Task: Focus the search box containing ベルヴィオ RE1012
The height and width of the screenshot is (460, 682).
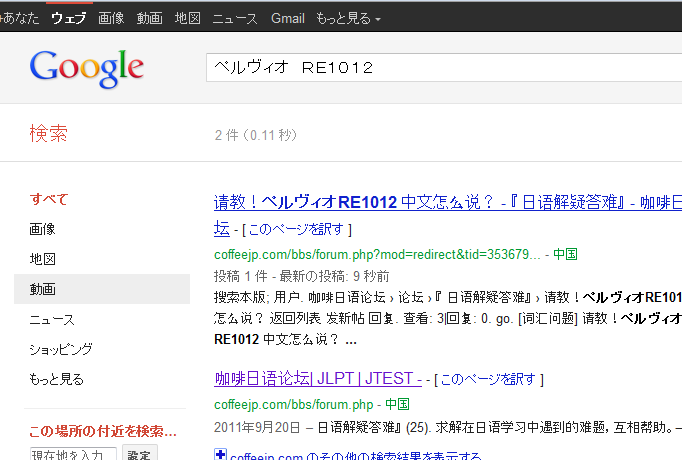Action: [x=444, y=67]
